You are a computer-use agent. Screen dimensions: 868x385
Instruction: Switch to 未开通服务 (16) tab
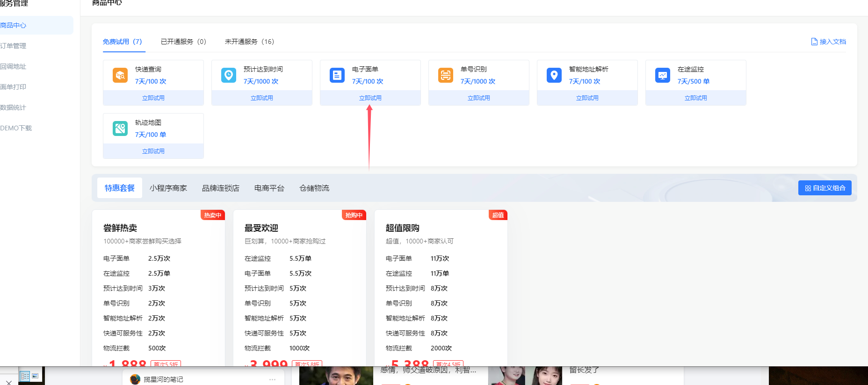tap(249, 42)
